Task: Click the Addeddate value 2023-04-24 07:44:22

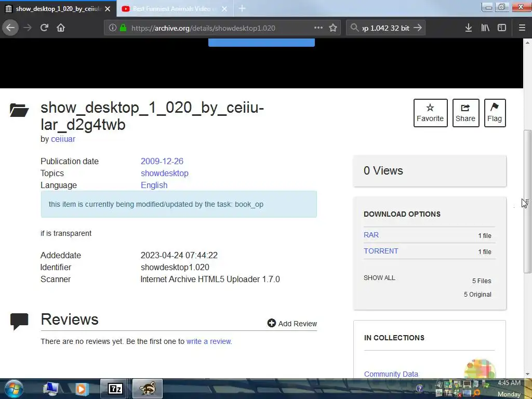Action: pos(179,255)
